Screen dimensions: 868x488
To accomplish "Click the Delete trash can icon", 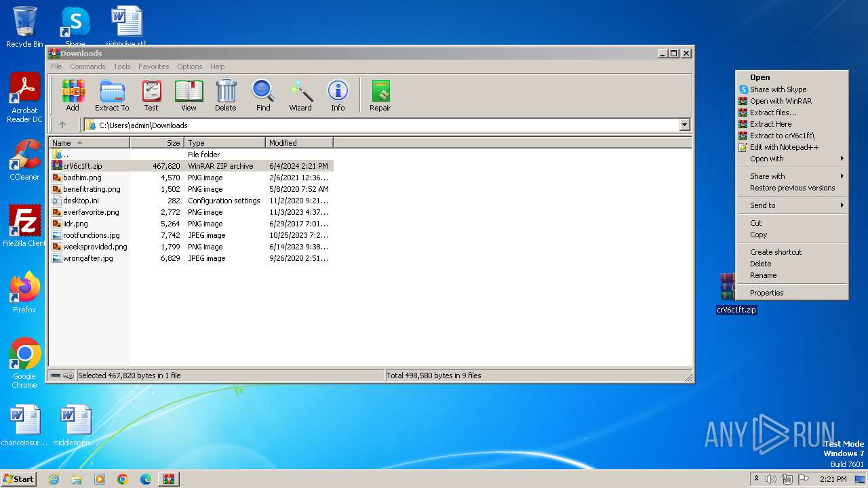I will (x=226, y=95).
